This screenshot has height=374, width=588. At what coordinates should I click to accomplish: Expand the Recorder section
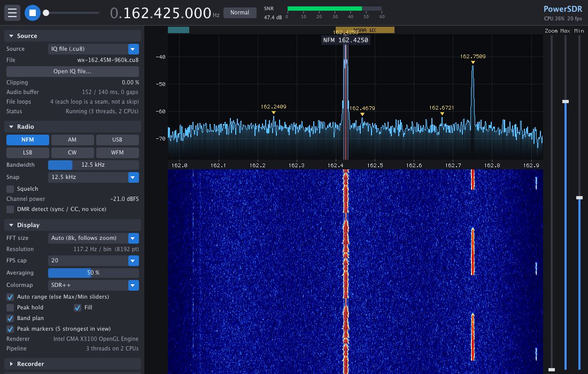[x=72, y=364]
